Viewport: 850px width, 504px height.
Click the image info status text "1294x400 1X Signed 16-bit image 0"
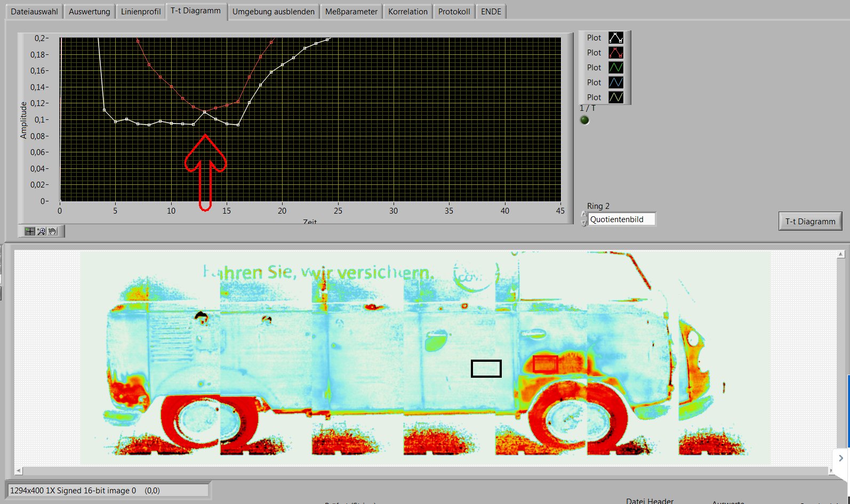click(73, 491)
